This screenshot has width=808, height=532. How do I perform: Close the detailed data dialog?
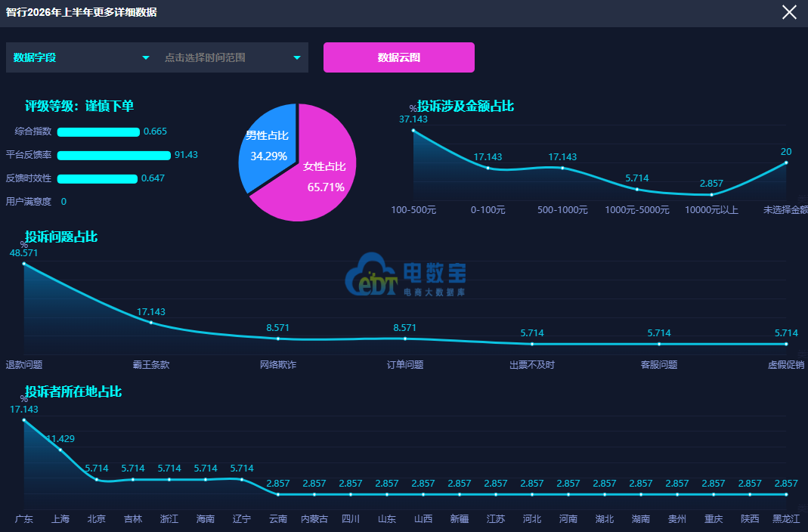tap(789, 12)
